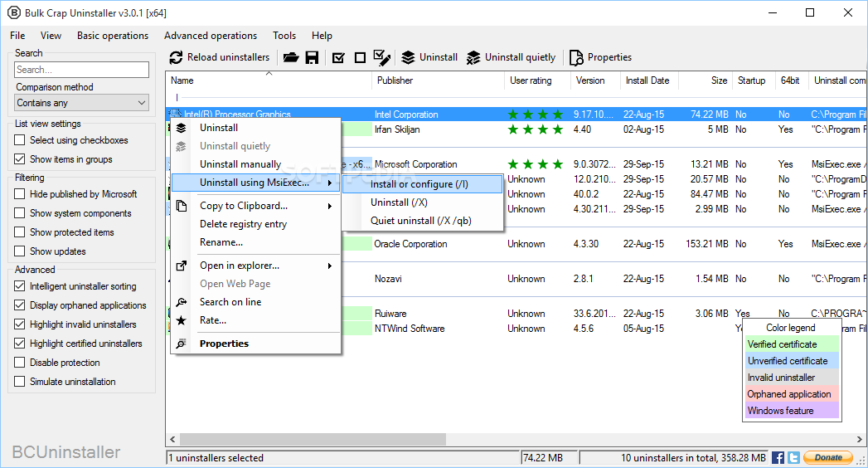Enable Select using checkboxes
Screen dimensions: 868x468
19,140
